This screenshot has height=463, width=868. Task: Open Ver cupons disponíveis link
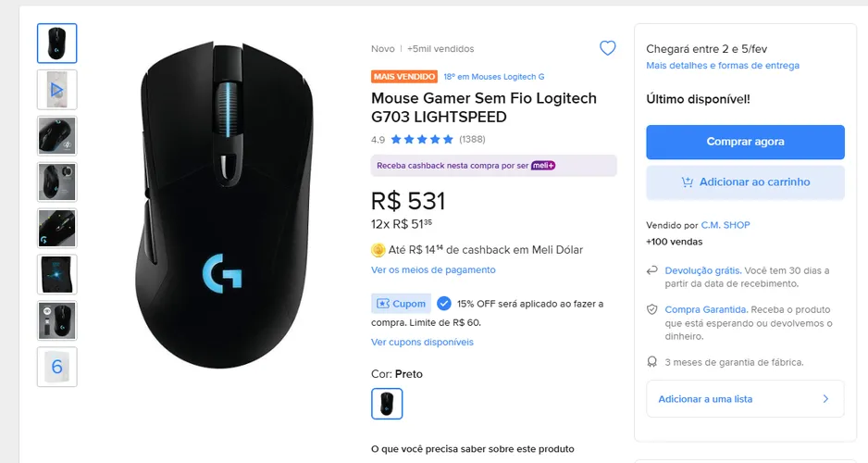(422, 343)
